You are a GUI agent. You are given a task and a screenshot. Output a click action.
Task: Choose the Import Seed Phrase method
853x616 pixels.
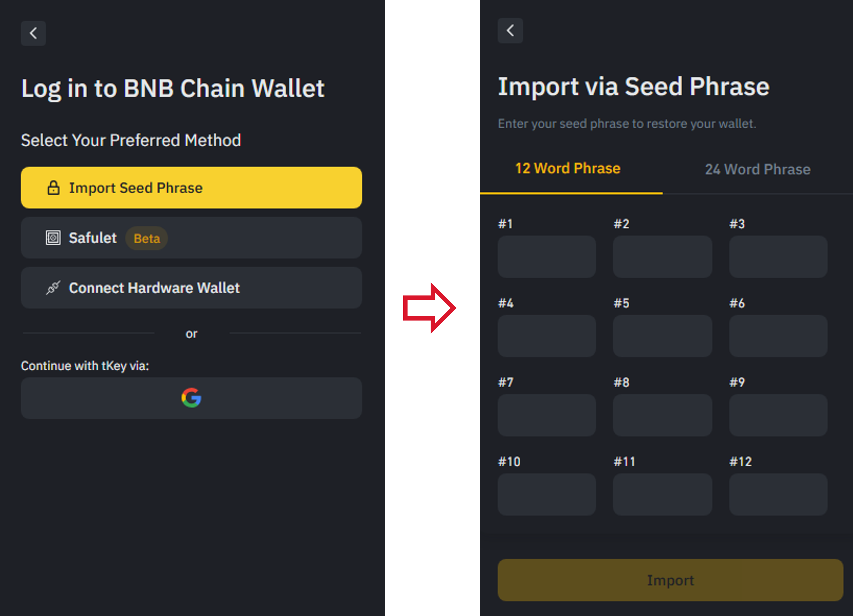191,187
